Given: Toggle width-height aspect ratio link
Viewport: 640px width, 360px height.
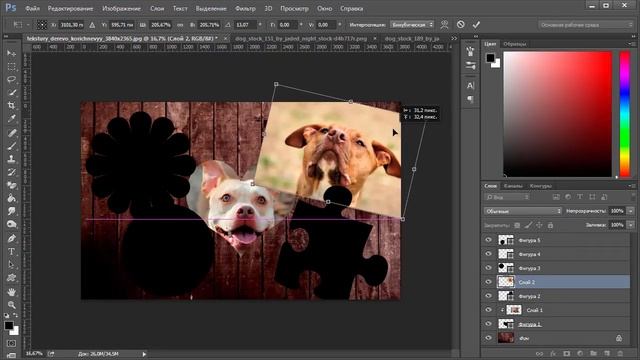Looking at the screenshot, I should [180, 25].
